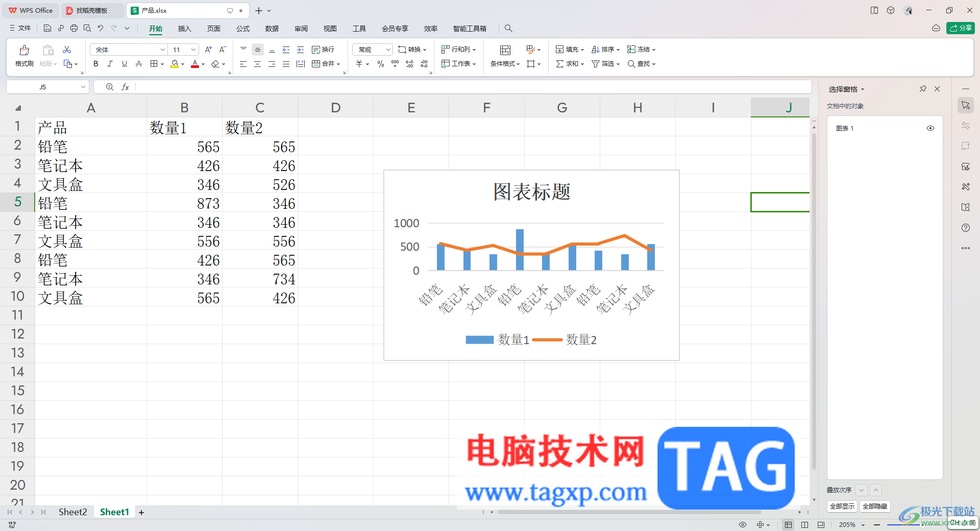Click the save file icon

point(47,28)
